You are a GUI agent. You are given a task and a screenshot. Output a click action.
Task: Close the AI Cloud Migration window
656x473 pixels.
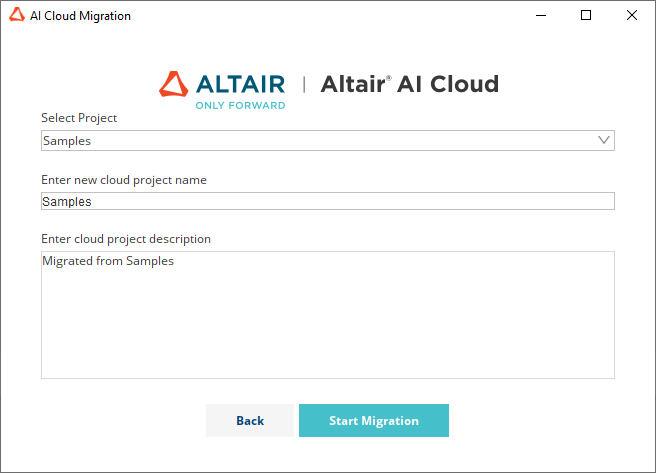(x=632, y=15)
